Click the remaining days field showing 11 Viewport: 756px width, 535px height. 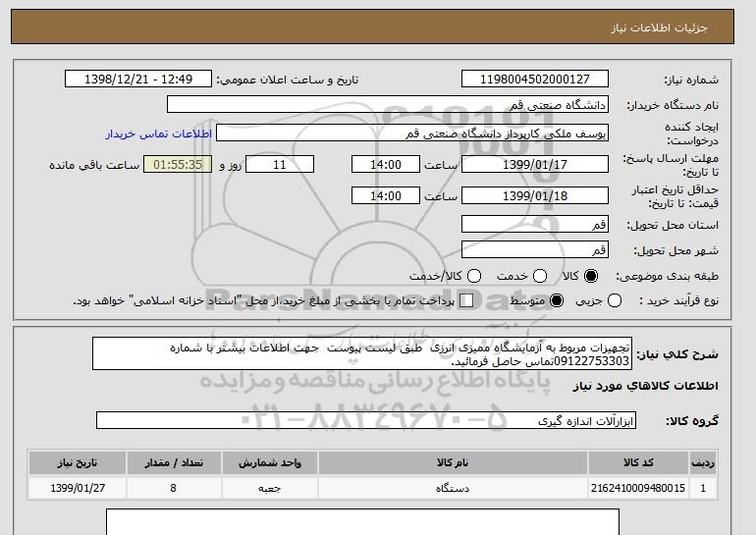(280, 164)
